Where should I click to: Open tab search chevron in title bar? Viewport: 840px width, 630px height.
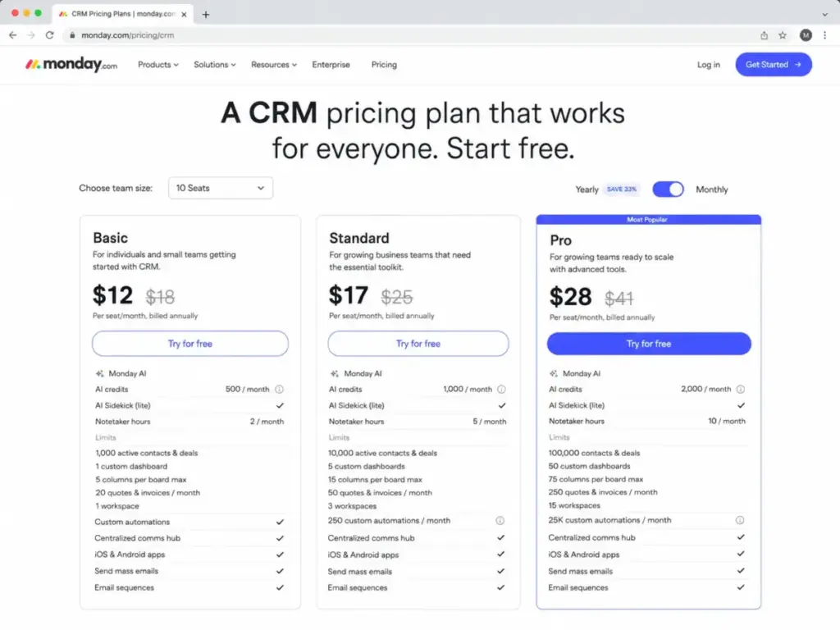tap(824, 15)
